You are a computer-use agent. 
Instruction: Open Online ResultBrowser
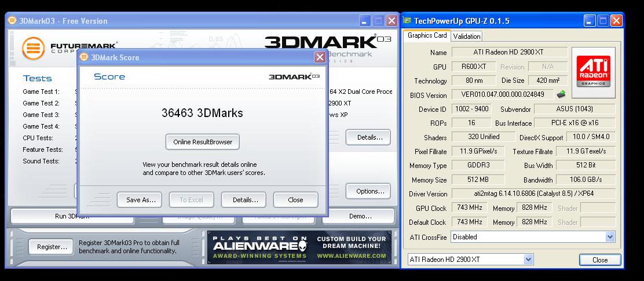click(x=203, y=142)
